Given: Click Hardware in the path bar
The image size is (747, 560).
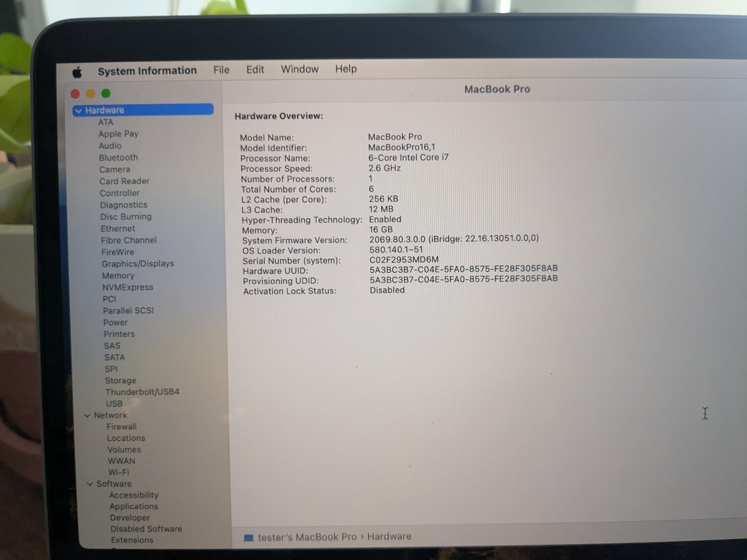Looking at the screenshot, I should coord(389,536).
